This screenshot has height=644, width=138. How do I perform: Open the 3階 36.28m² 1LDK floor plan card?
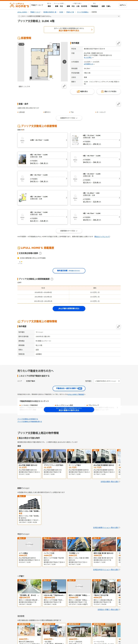click(x=43, y=198)
